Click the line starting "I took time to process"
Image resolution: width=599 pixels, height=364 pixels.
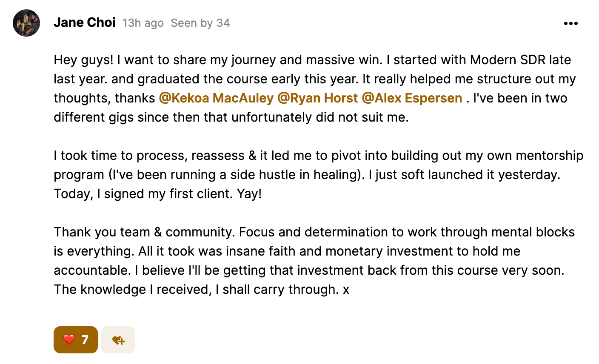318,156
